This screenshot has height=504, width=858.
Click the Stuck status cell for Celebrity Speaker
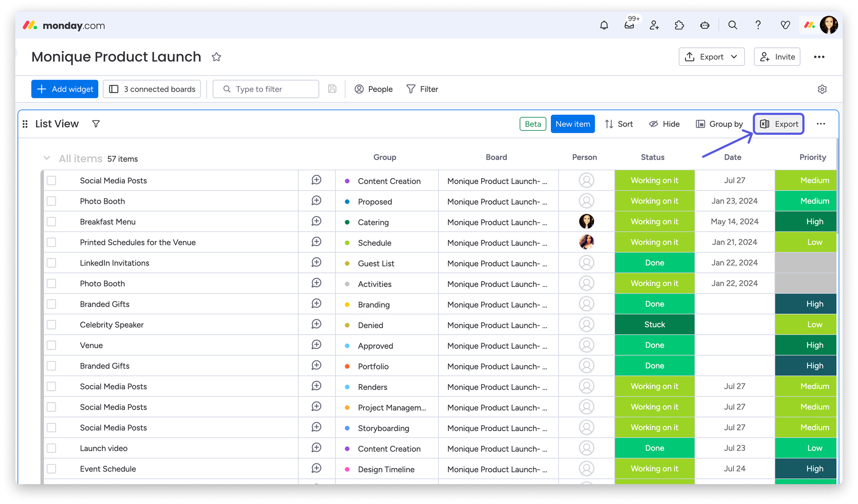[654, 325]
